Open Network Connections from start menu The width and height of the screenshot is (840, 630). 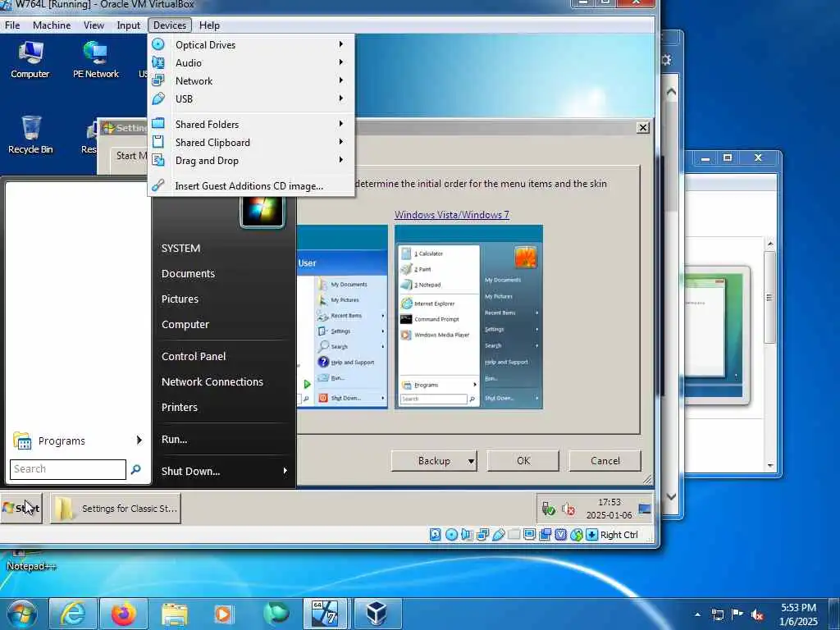click(212, 382)
